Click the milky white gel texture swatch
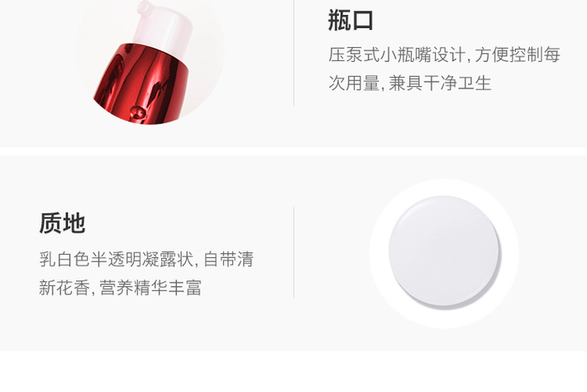587x392 pixels. point(444,251)
